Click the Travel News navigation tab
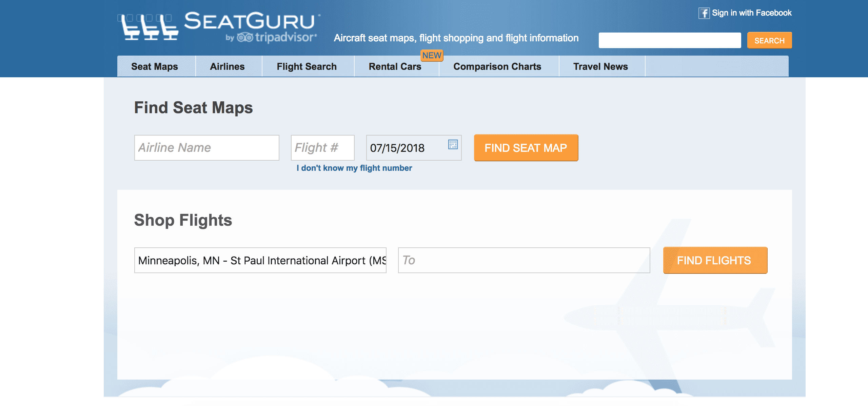868x406 pixels. point(600,66)
